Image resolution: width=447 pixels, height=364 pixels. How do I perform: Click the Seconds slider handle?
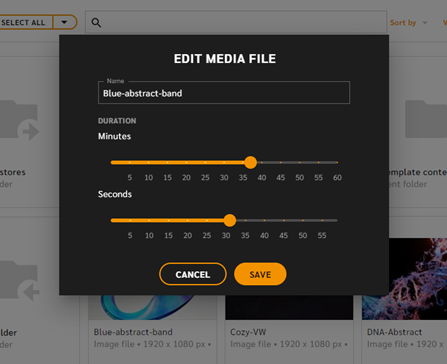tap(230, 220)
